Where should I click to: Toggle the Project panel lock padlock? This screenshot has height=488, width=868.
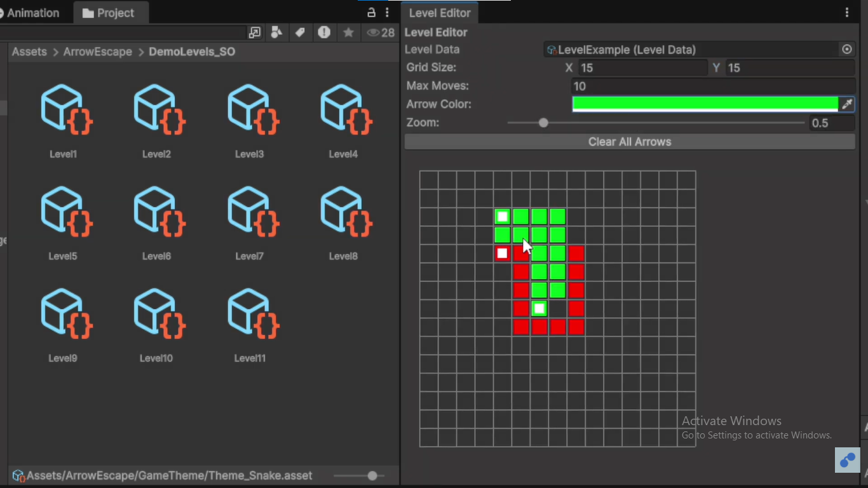[371, 12]
